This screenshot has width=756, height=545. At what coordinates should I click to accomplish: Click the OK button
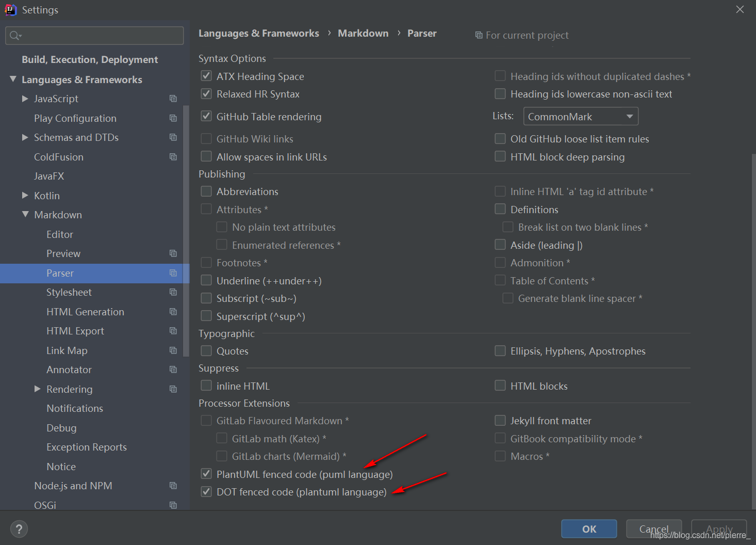pos(589,529)
